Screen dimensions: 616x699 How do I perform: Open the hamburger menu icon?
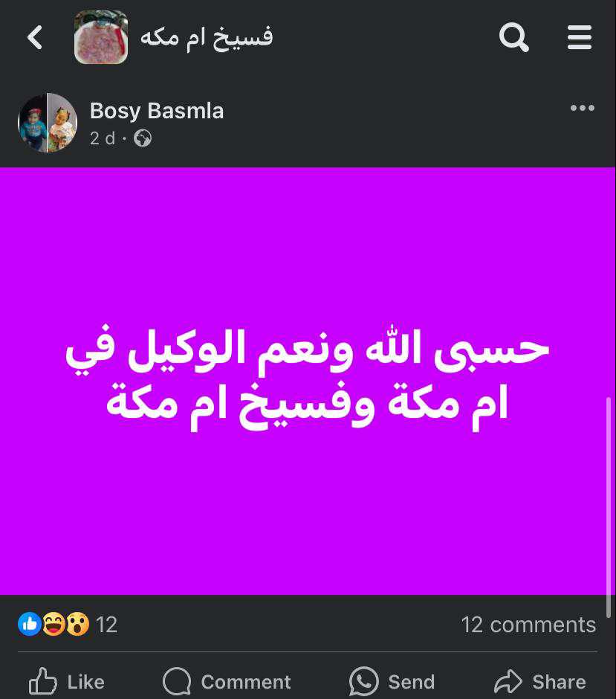click(580, 37)
